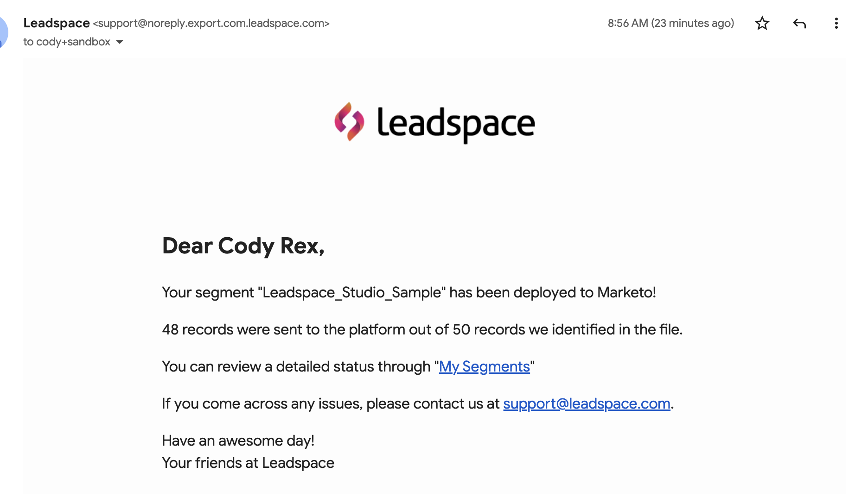This screenshot has height=504, width=855.
Task: Click the "to cody+sandbox" recipient text
Action: tap(67, 42)
